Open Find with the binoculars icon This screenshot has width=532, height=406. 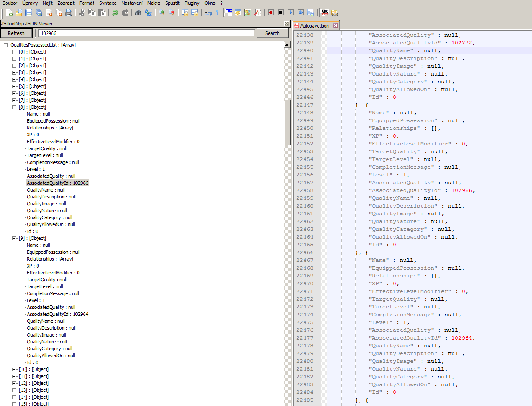pos(138,13)
